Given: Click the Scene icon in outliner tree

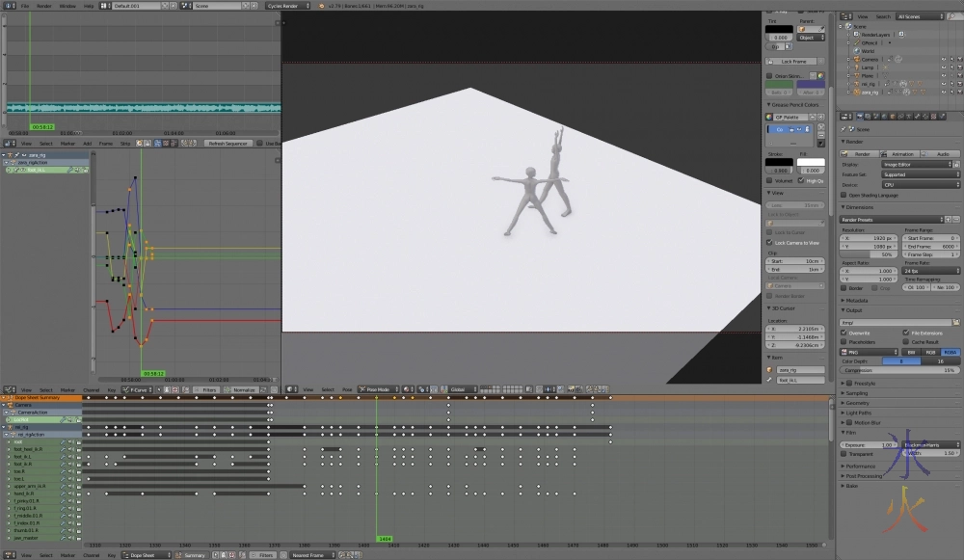Looking at the screenshot, I should coord(848,25).
